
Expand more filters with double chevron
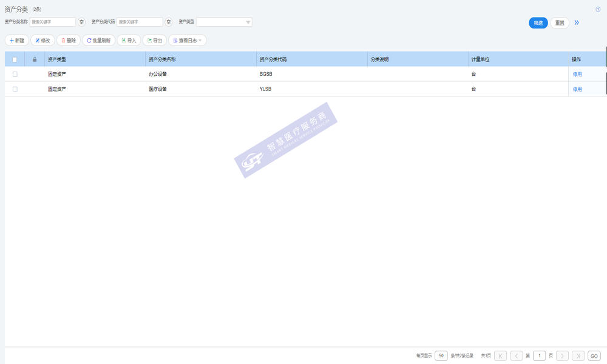pyautogui.click(x=577, y=23)
